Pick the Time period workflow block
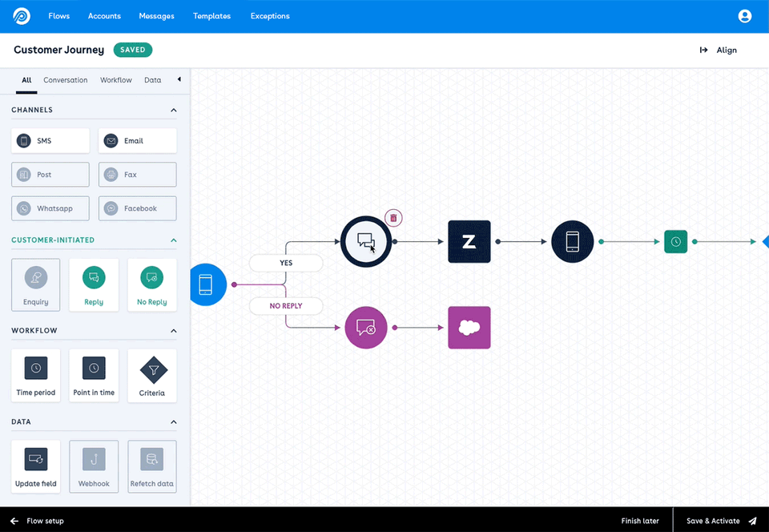This screenshot has height=532, width=769. [36, 376]
